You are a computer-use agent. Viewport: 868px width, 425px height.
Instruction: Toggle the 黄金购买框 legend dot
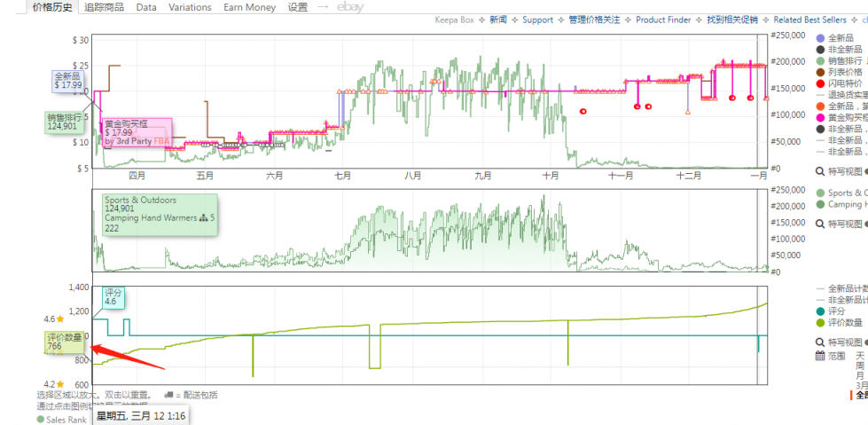820,117
